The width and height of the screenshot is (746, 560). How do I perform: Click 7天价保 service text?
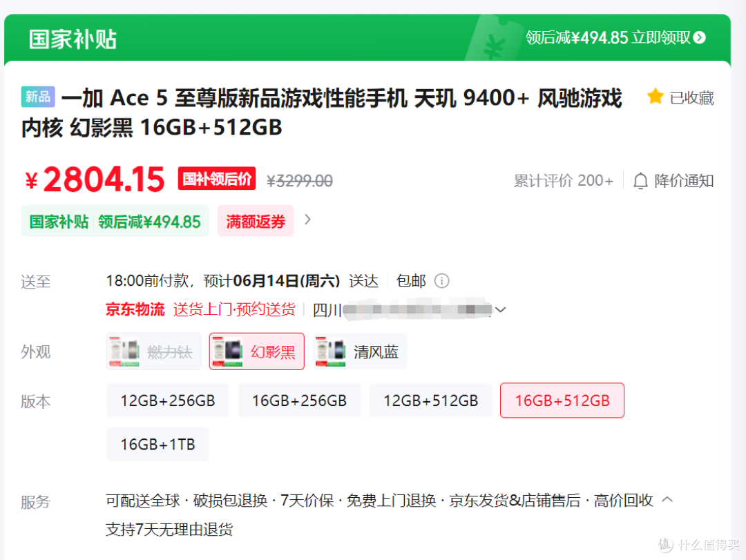point(307,501)
